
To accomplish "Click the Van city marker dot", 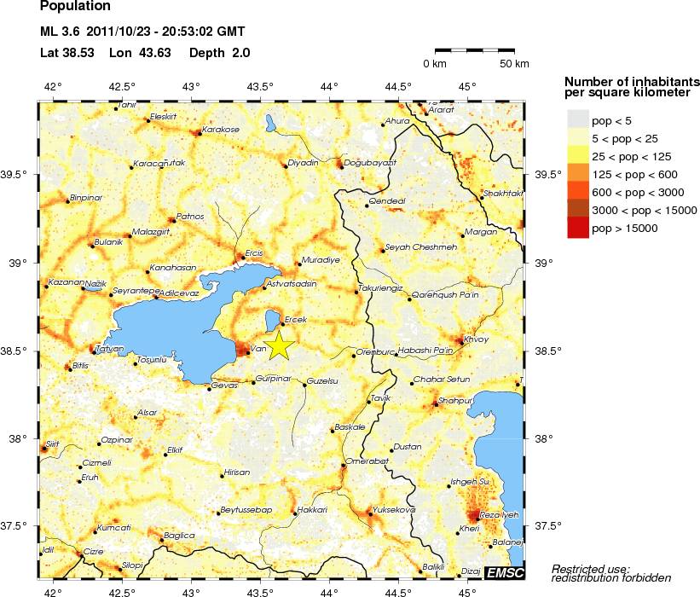I will click(248, 352).
